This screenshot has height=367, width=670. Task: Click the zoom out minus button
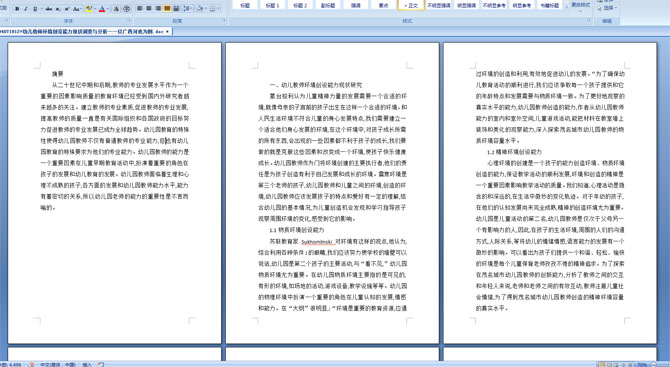(x=654, y=364)
